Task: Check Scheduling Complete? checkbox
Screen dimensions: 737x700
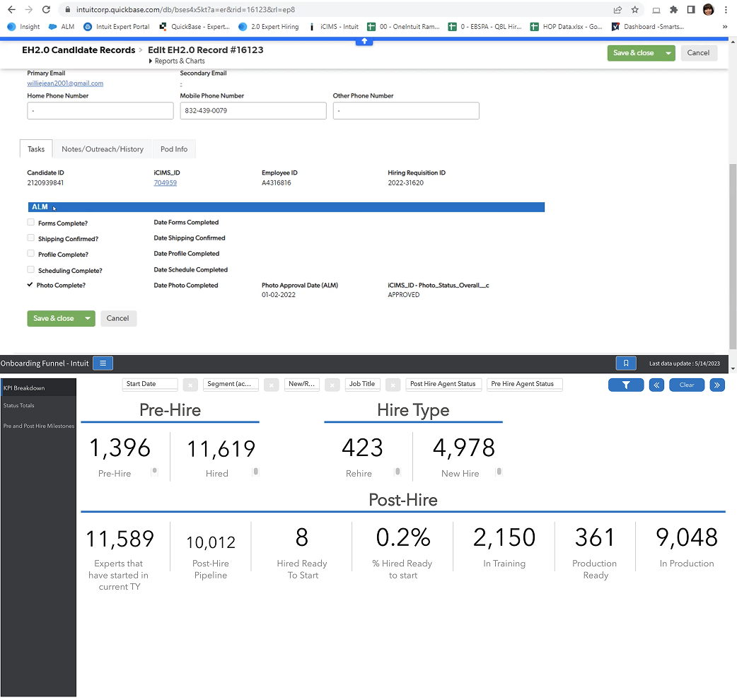Action: pyautogui.click(x=30, y=269)
